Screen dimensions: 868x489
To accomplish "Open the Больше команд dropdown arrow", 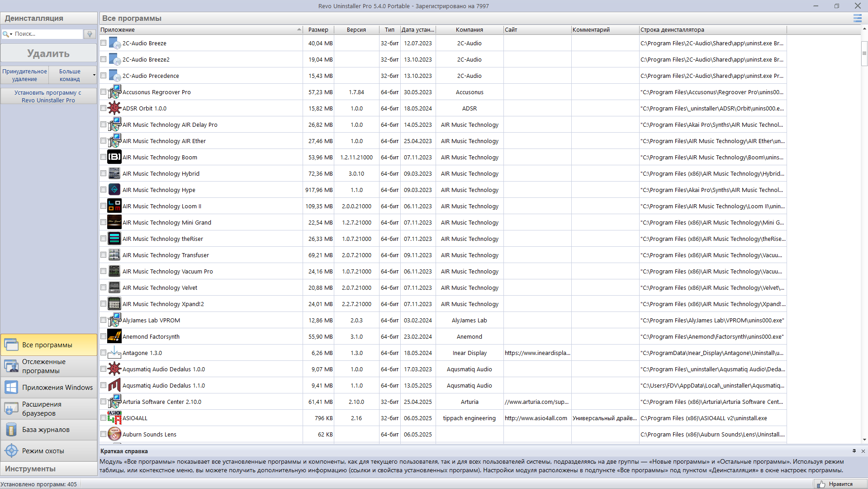I will click(x=93, y=74).
